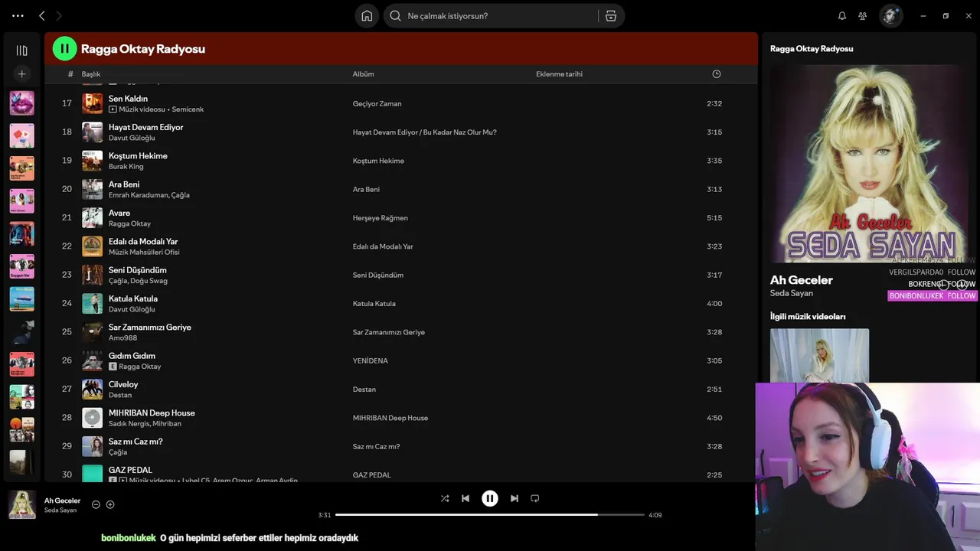The width and height of the screenshot is (980, 551).
Task: Seek on the playback progress bar
Action: (490, 515)
